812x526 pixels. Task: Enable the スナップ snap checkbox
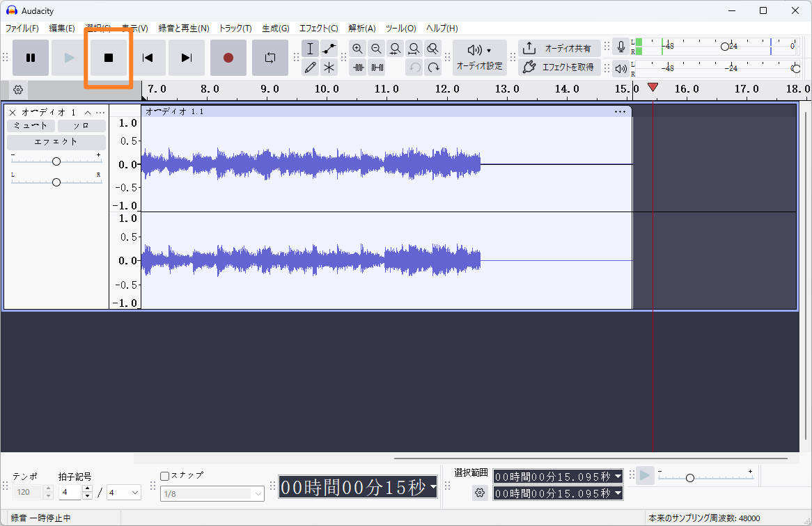(164, 475)
